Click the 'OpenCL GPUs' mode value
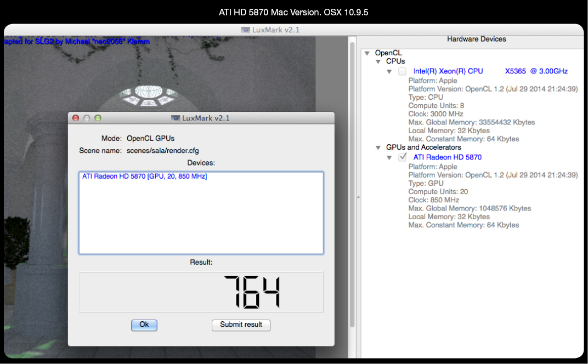 tap(150, 138)
